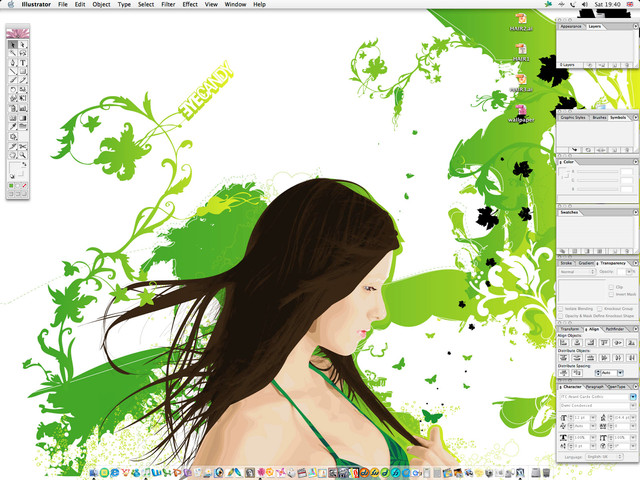This screenshot has width=640, height=480.
Task: Switch to the Brushes tab
Action: coord(599,118)
